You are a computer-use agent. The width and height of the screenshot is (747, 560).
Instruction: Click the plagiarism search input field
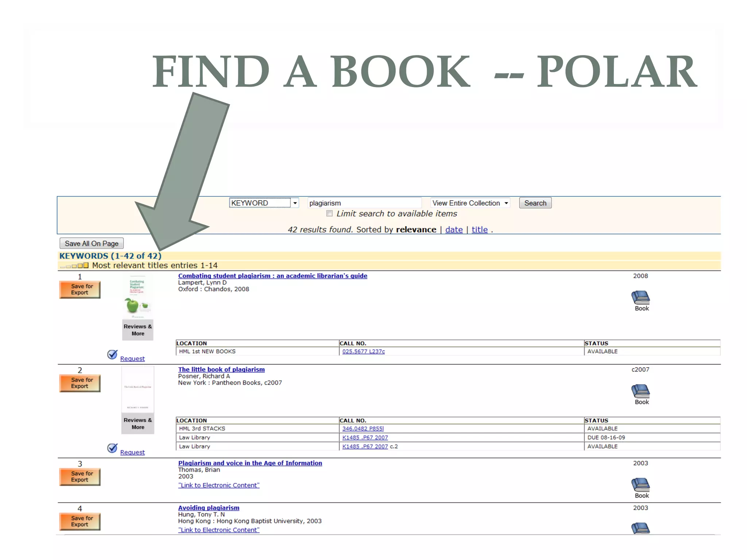(364, 203)
